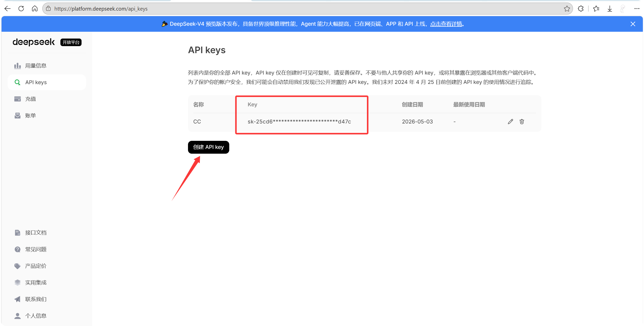Screen dimensions: 644x326
Task: Click the 创建日期 column header
Action: click(412, 105)
